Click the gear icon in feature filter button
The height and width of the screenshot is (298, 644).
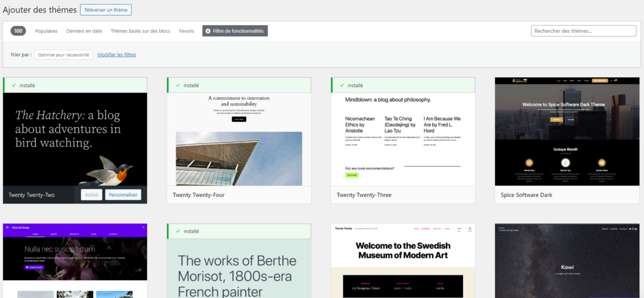coord(208,31)
